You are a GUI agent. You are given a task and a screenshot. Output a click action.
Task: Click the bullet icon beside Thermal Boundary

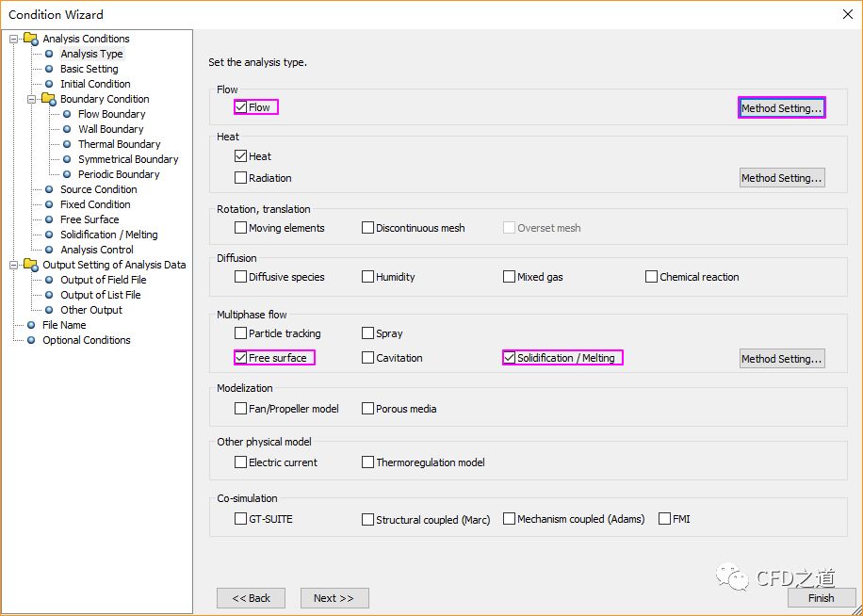(67, 144)
